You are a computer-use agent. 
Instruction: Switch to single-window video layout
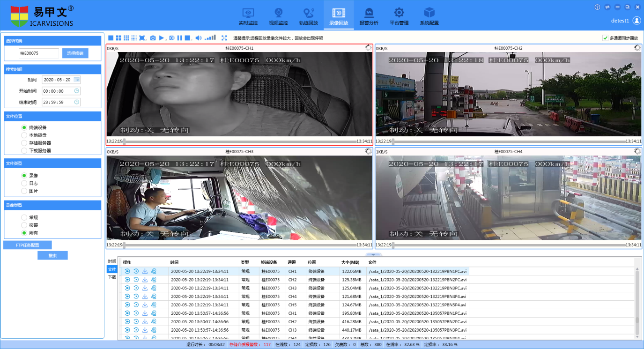[111, 38]
